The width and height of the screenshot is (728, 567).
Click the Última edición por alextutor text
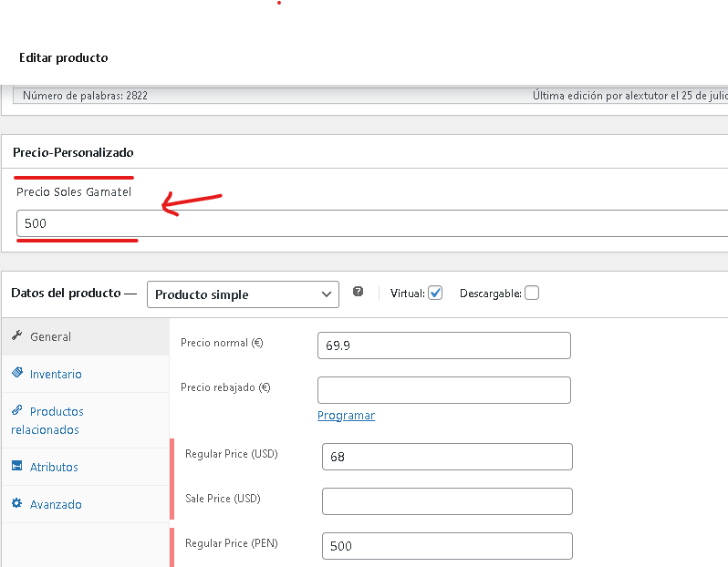[x=630, y=96]
